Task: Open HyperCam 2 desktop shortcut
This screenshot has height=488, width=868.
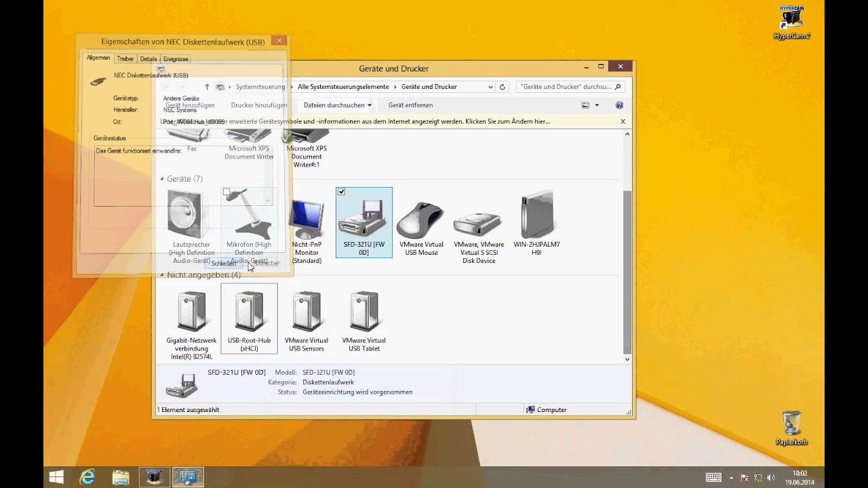Action: click(x=791, y=22)
